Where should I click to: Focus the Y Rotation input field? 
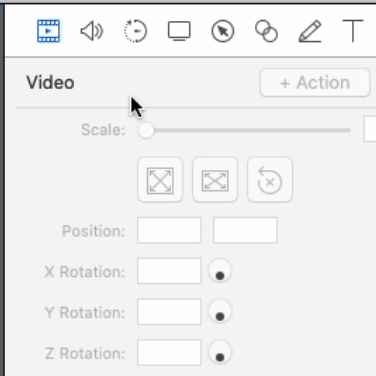tap(169, 312)
